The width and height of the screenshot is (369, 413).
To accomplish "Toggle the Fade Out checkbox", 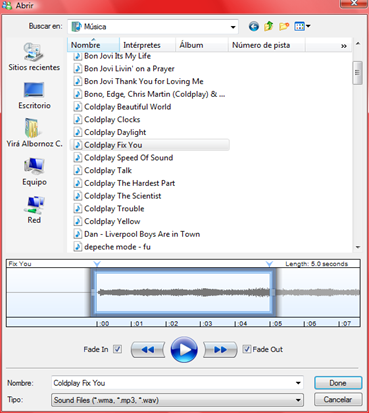I will click(x=246, y=349).
